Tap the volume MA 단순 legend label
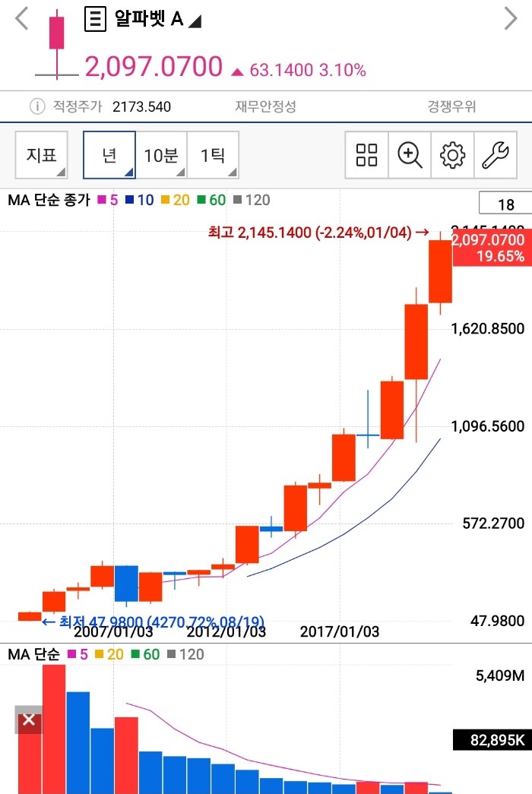The height and width of the screenshot is (794, 532). [34, 654]
